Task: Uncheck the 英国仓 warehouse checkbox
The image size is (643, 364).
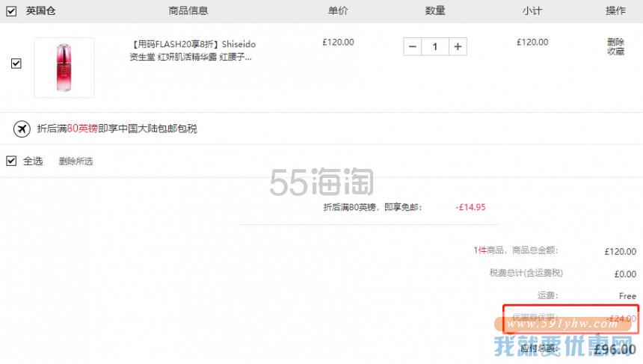Action: click(11, 11)
